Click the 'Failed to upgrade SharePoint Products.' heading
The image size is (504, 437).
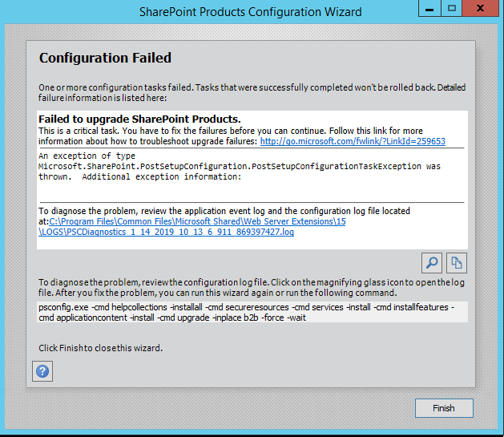[x=139, y=119]
